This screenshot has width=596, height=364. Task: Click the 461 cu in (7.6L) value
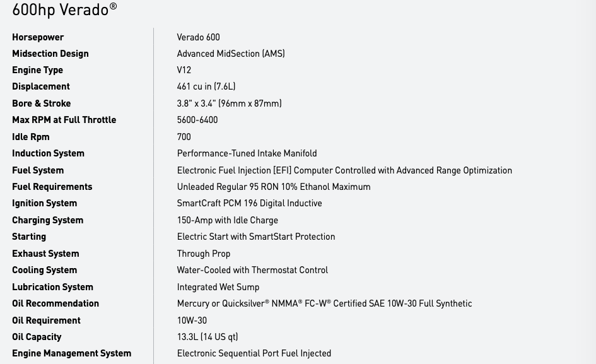point(206,86)
